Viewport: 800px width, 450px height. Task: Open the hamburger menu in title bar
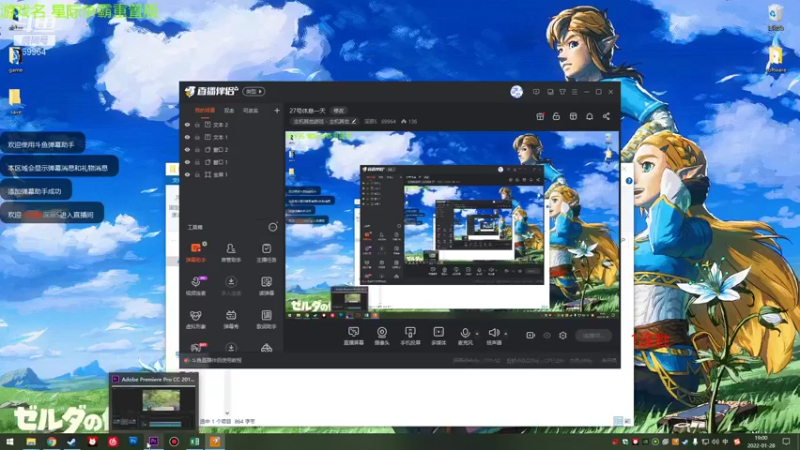574,92
